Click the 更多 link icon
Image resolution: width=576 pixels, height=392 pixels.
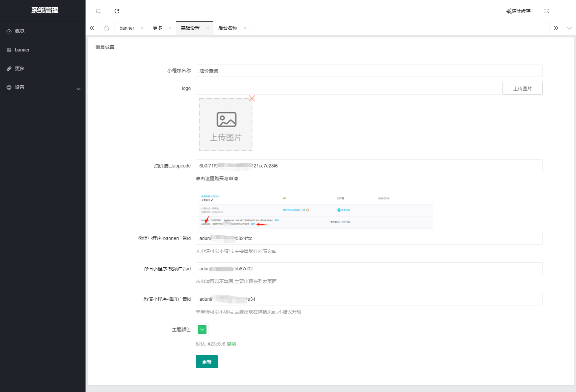pyautogui.click(x=9, y=69)
